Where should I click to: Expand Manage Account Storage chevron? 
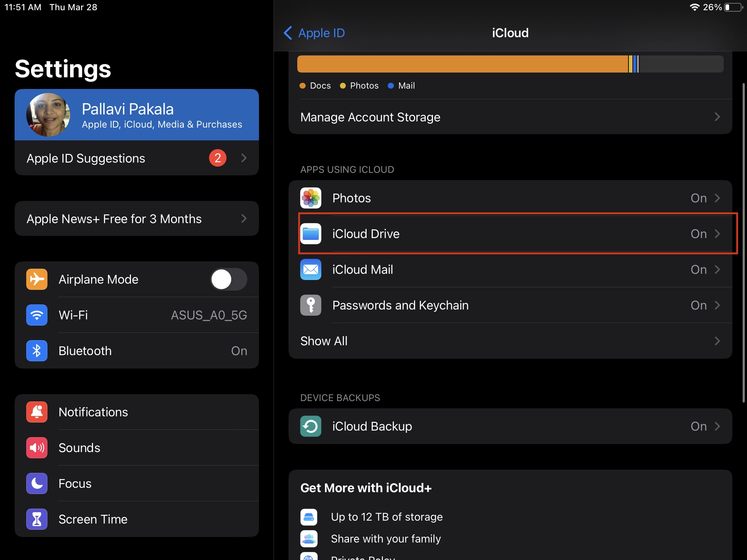coord(717,117)
